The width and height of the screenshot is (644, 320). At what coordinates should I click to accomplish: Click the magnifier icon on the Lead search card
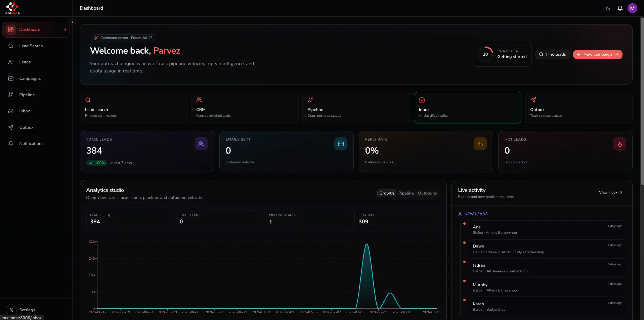pos(88,100)
